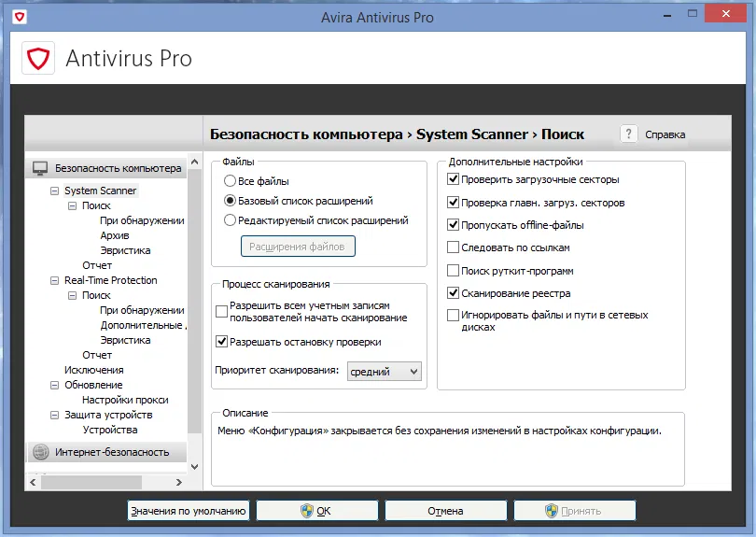
Task: Collapse Обновление tree node
Action: click(54, 386)
